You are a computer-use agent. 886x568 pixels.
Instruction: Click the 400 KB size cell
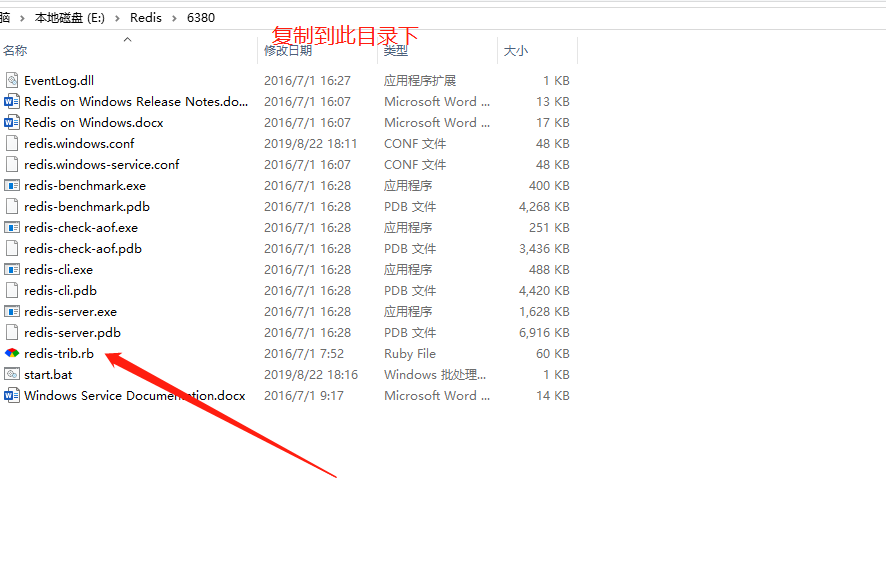click(549, 185)
